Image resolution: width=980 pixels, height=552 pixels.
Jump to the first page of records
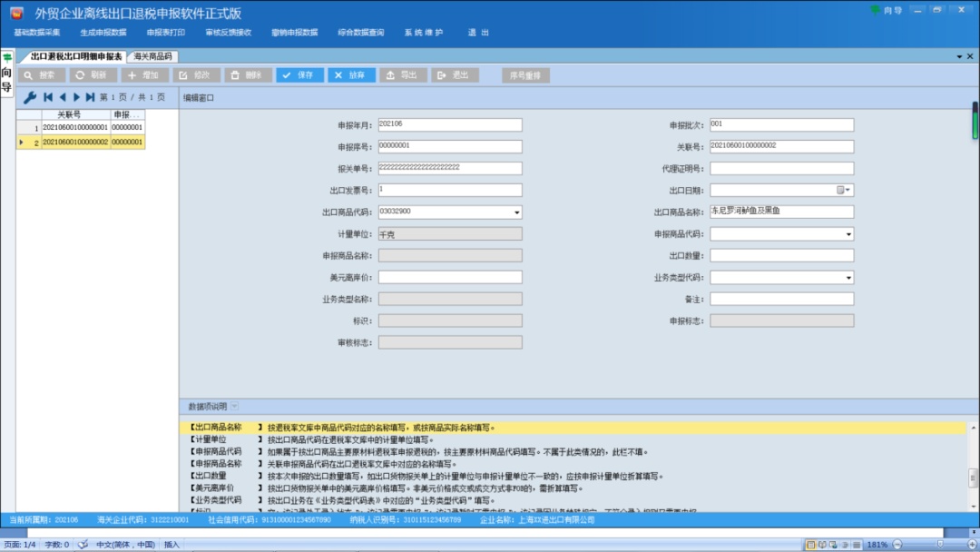click(48, 97)
